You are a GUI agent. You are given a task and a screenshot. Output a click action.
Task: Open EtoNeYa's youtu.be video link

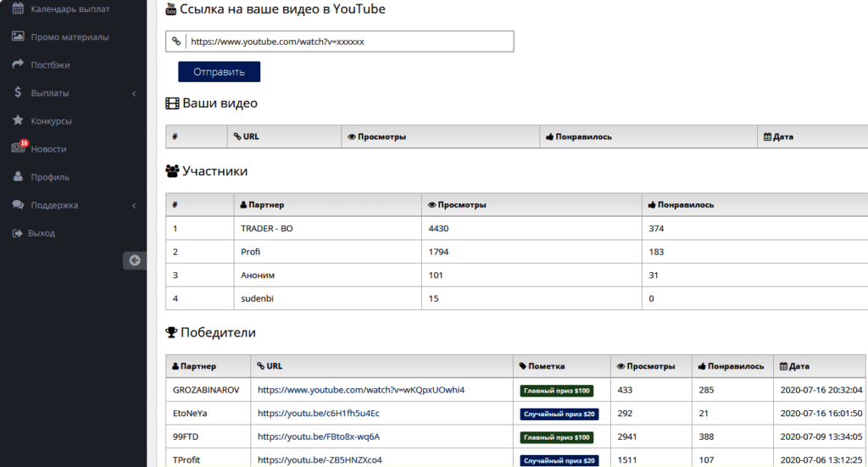319,414
